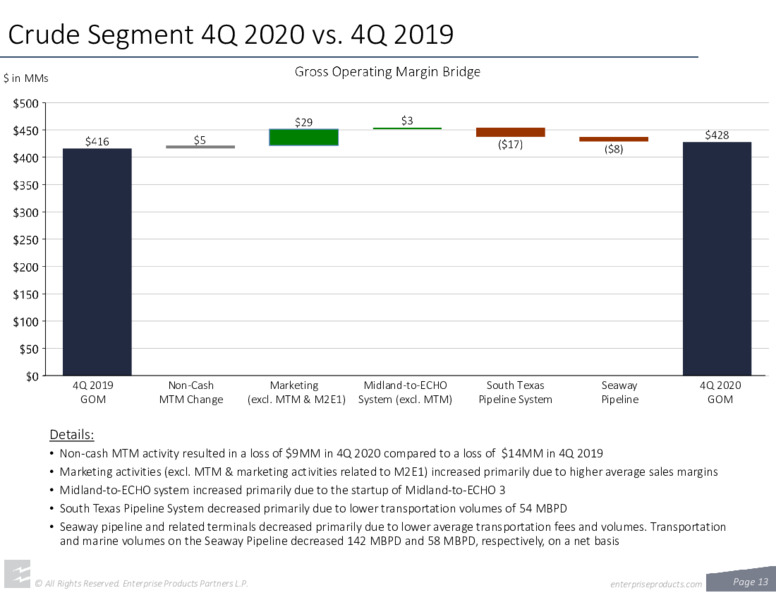Image resolution: width=776 pixels, height=600 pixels.
Task: Click the '$200' y-axis tick label
Action: (x=26, y=267)
